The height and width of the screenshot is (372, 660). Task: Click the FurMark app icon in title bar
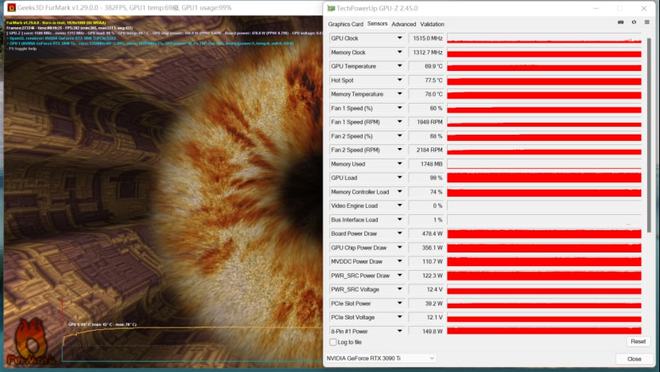click(x=12, y=8)
